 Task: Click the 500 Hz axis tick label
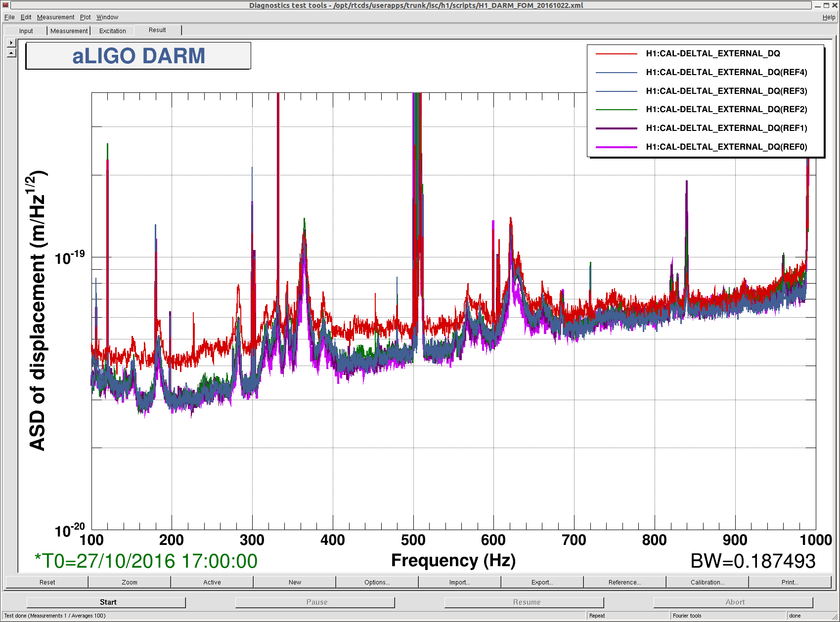pos(413,540)
